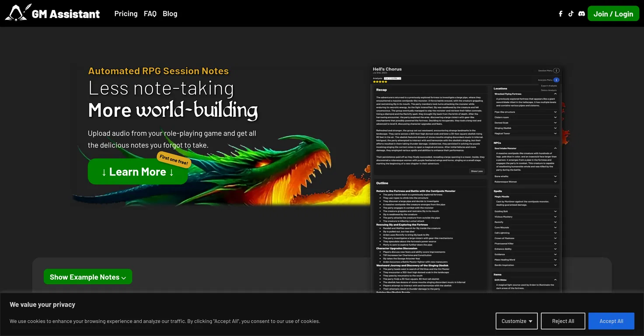This screenshot has height=336, width=644.
Task: Expand the Cure Wounds spell
Action: [555, 227]
